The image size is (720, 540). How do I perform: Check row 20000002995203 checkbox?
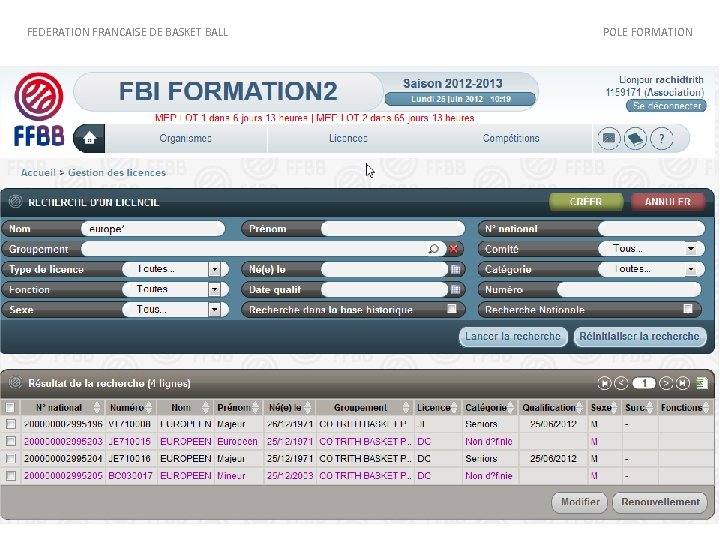pos(11,441)
